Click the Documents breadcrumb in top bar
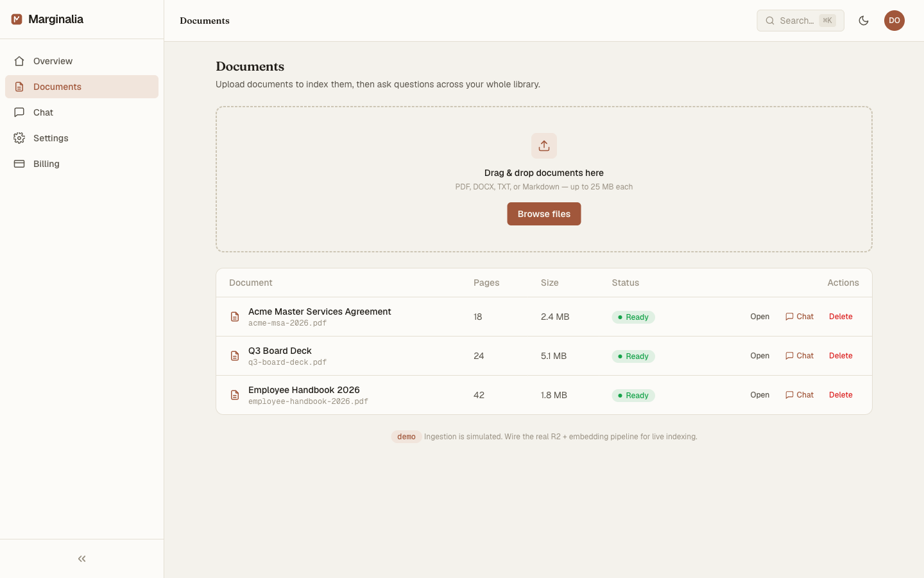The width and height of the screenshot is (924, 578). tap(205, 21)
